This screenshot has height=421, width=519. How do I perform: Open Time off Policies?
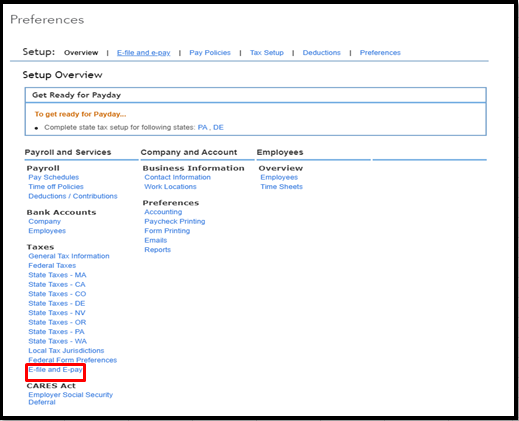pyautogui.click(x=56, y=187)
